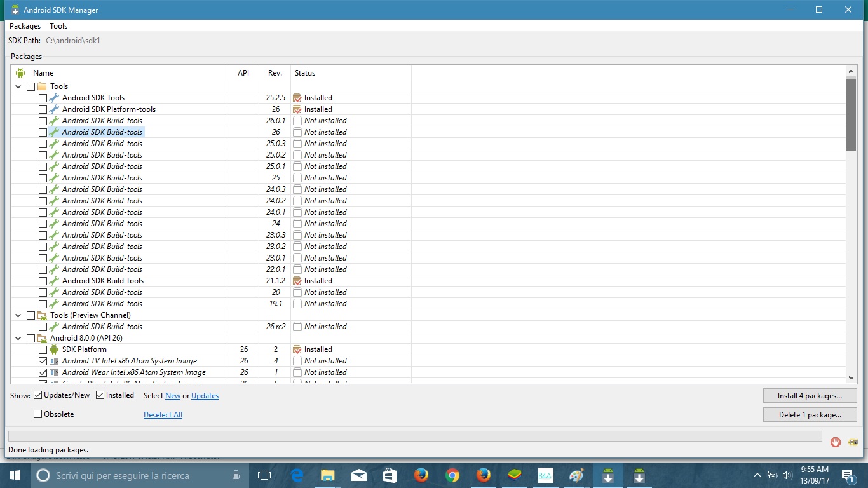
Task: Click the wrench icon of Build-tools 25.0.3 row
Action: coord(54,144)
